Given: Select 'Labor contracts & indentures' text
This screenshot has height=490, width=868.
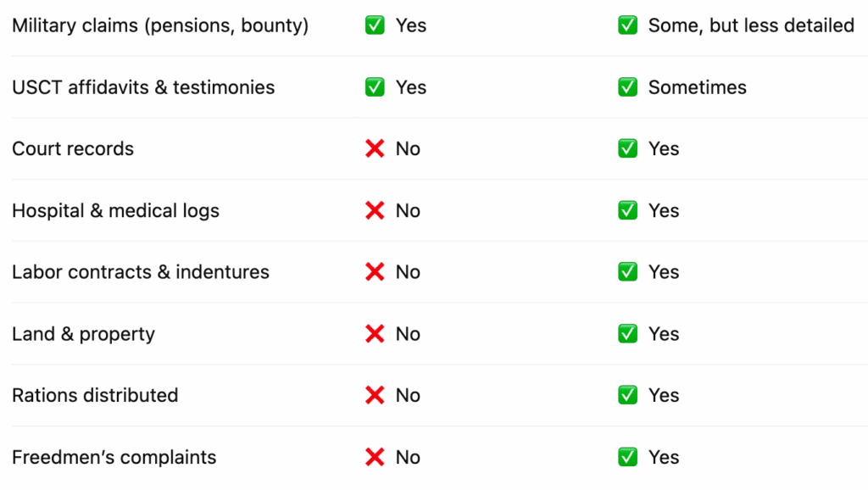Looking at the screenshot, I should (x=141, y=272).
